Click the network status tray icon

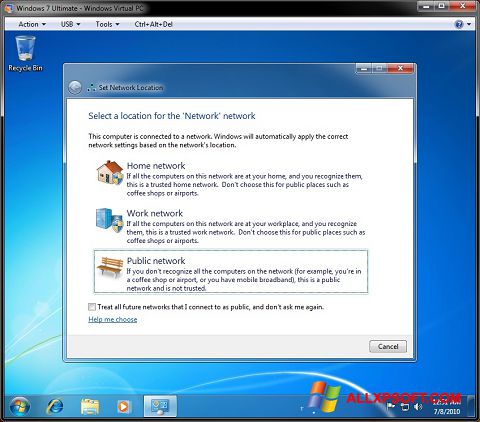405,407
